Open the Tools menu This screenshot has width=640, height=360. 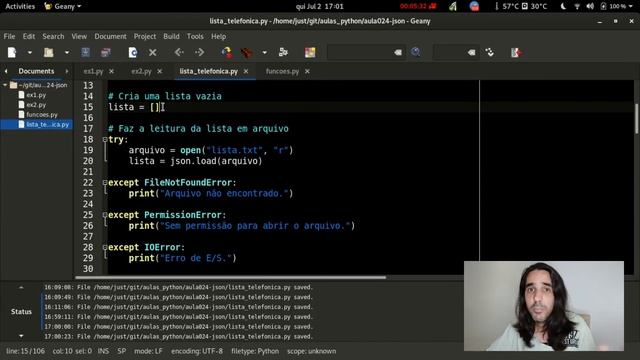(x=195, y=36)
